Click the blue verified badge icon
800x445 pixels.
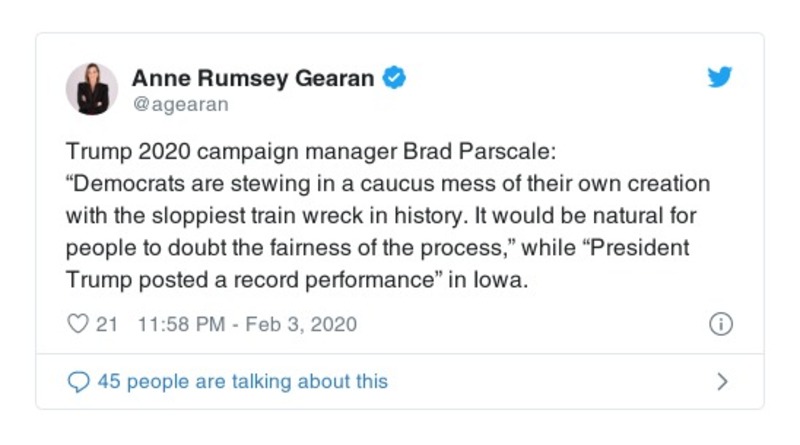[x=396, y=78]
